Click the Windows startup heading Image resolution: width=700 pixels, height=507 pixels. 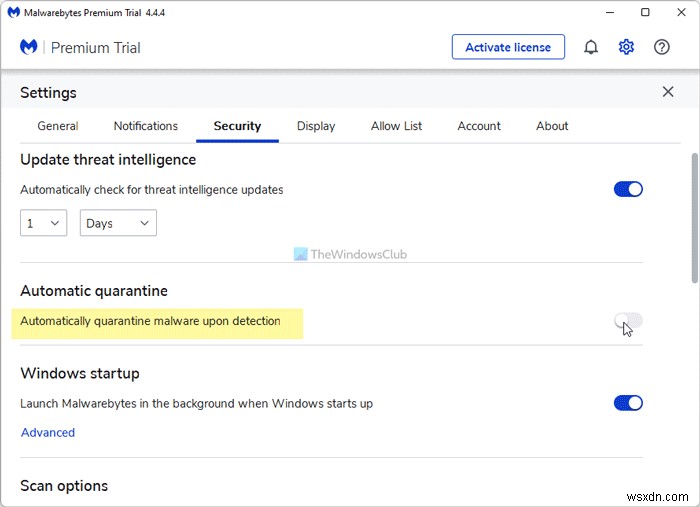click(x=80, y=373)
